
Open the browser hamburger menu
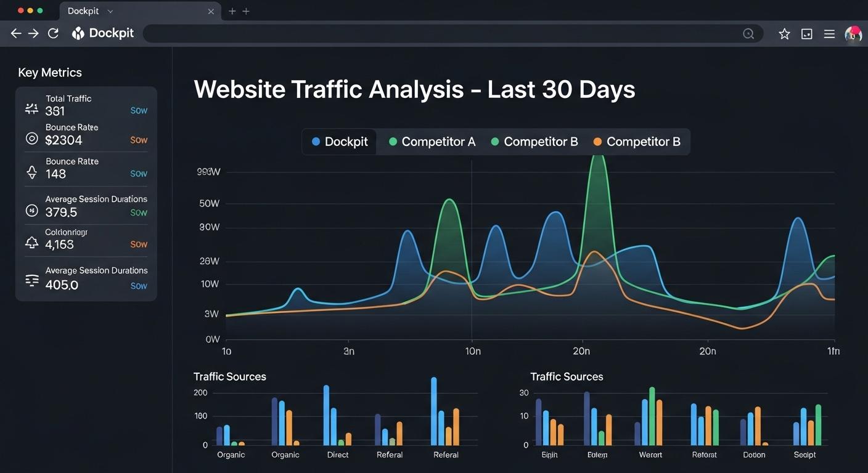tap(829, 34)
